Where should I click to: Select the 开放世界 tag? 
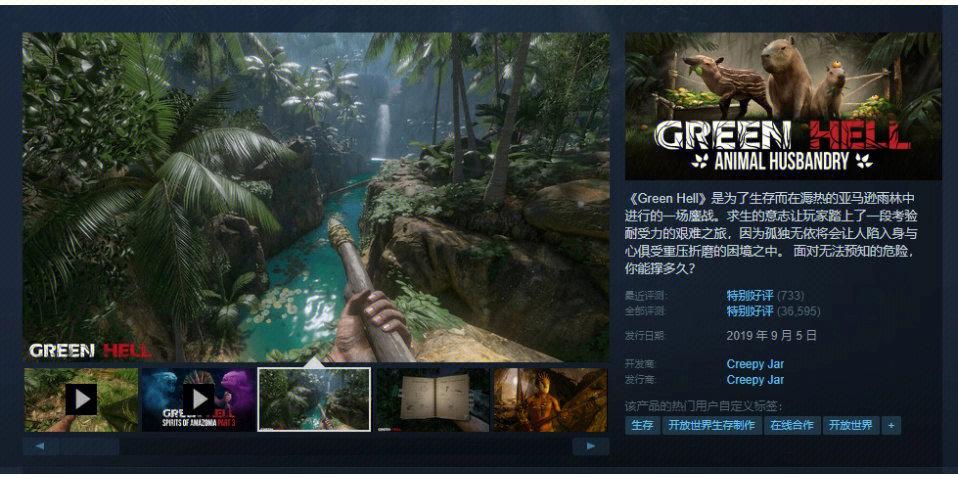click(x=851, y=426)
